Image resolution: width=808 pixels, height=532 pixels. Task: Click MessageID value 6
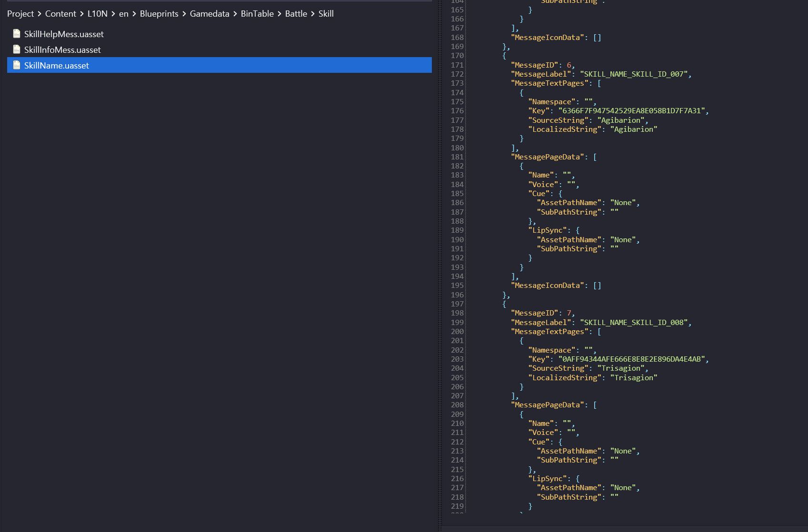coord(569,65)
